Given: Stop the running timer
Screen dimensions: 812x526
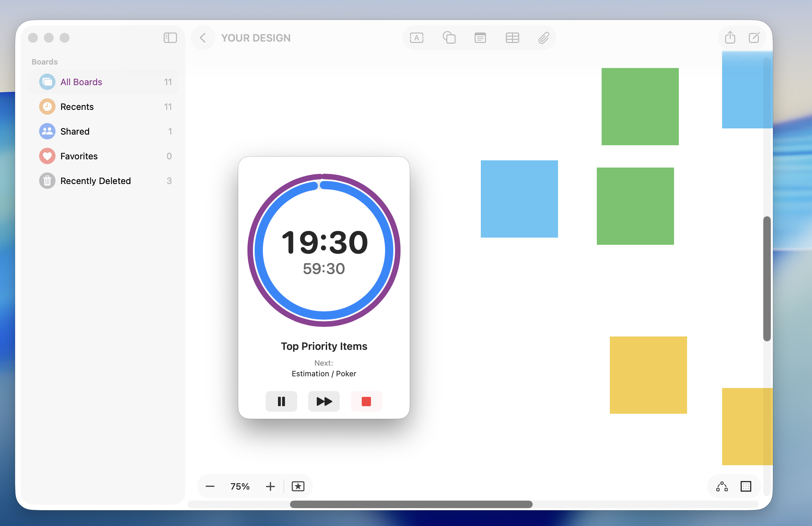Looking at the screenshot, I should (x=366, y=401).
